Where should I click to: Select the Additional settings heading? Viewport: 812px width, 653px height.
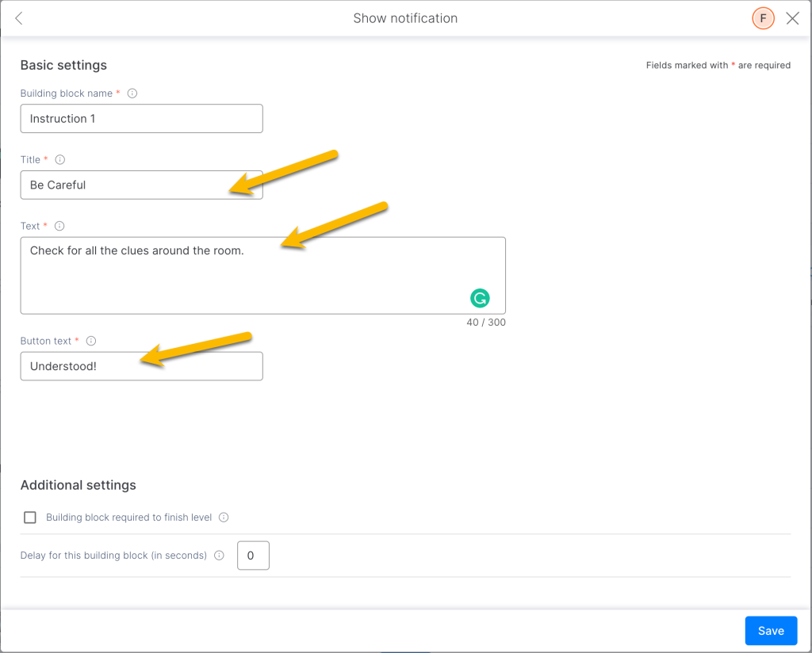79,485
